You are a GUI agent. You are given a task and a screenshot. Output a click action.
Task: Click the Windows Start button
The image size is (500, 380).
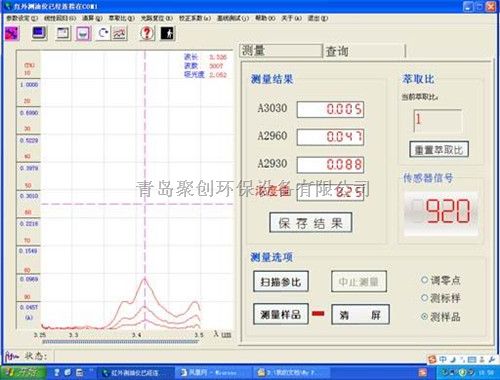tap(22, 372)
